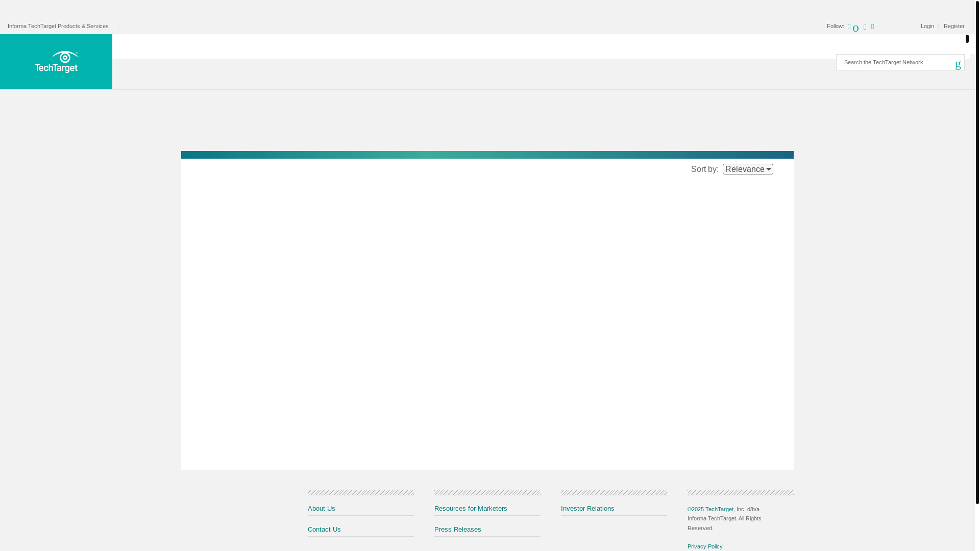This screenshot has width=980, height=551.
Task: Open the Press Releases footer link
Action: pyautogui.click(x=458, y=529)
